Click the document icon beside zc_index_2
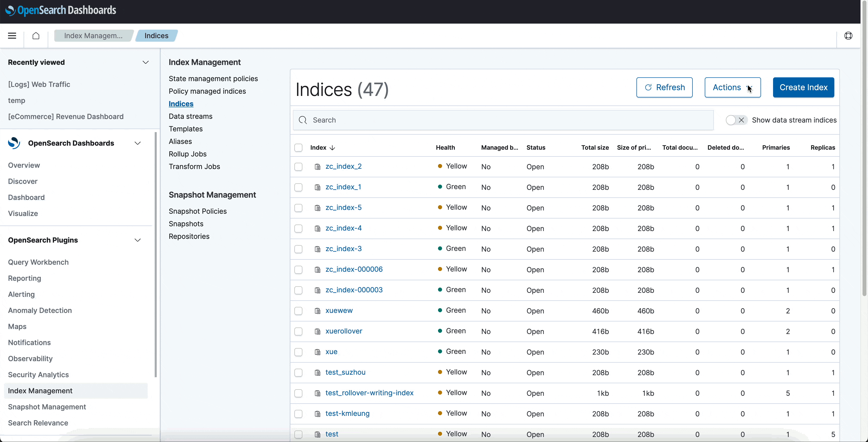This screenshot has height=442, width=868. [317, 167]
